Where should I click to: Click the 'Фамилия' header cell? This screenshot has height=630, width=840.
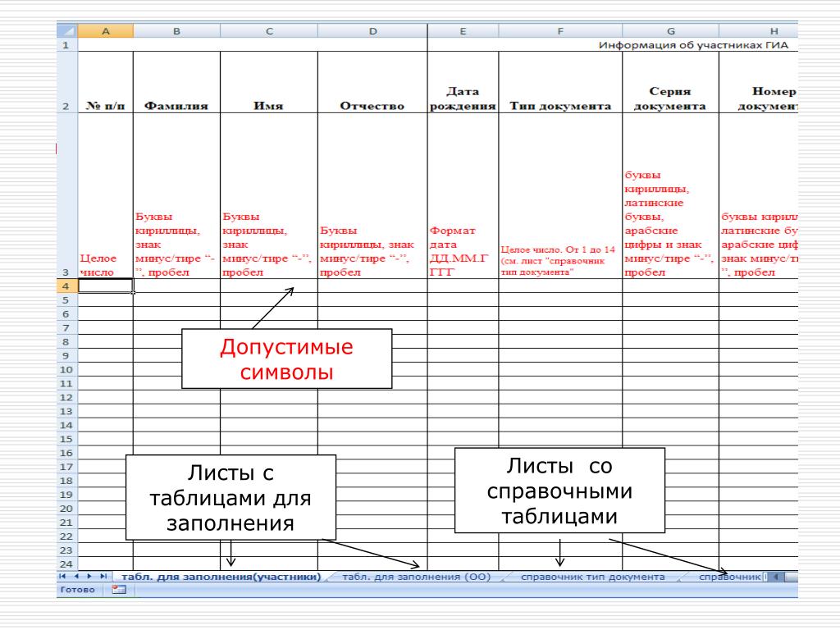[x=177, y=82]
